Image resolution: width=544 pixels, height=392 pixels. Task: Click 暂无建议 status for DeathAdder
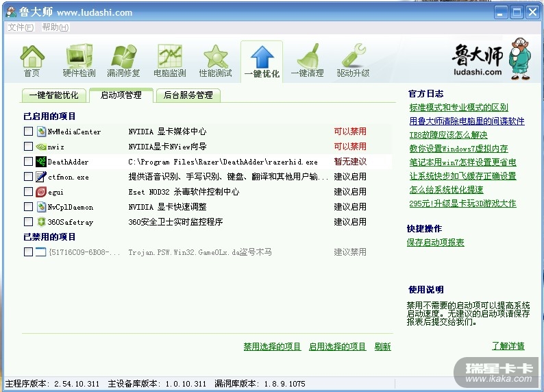[350, 162]
